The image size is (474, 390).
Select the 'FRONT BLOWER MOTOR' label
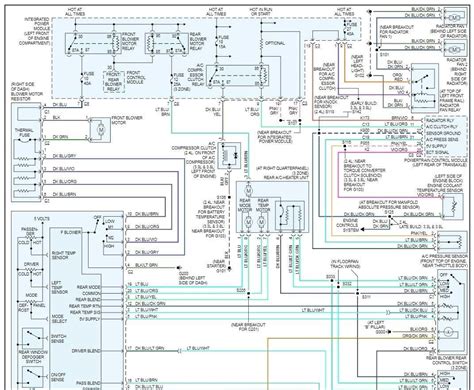(x=127, y=120)
